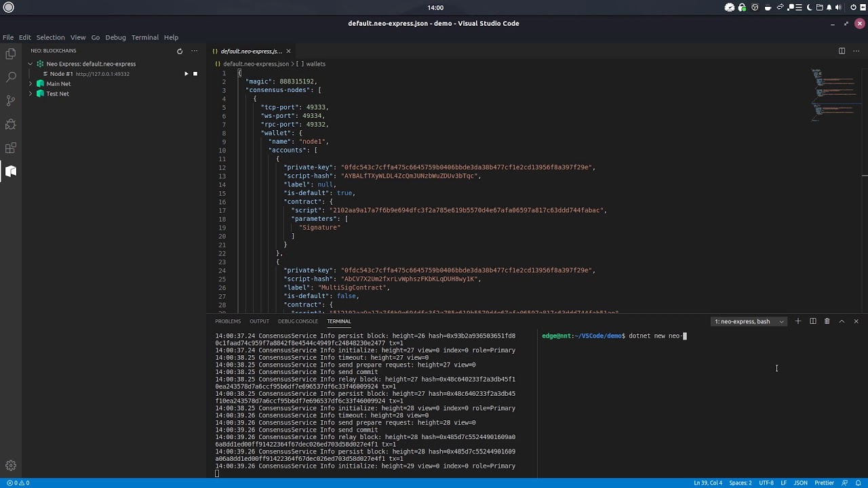Open Neo Blockchains panel more actions menu
The width and height of the screenshot is (868, 488).
point(194,51)
